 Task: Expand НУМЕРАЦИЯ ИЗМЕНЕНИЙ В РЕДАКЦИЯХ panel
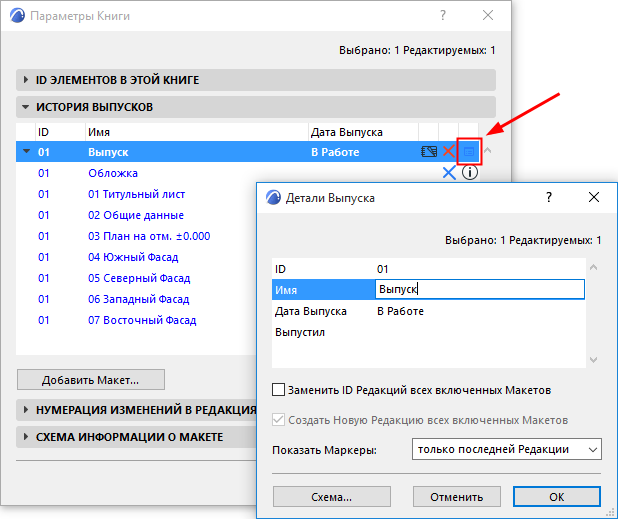[x=26, y=410]
